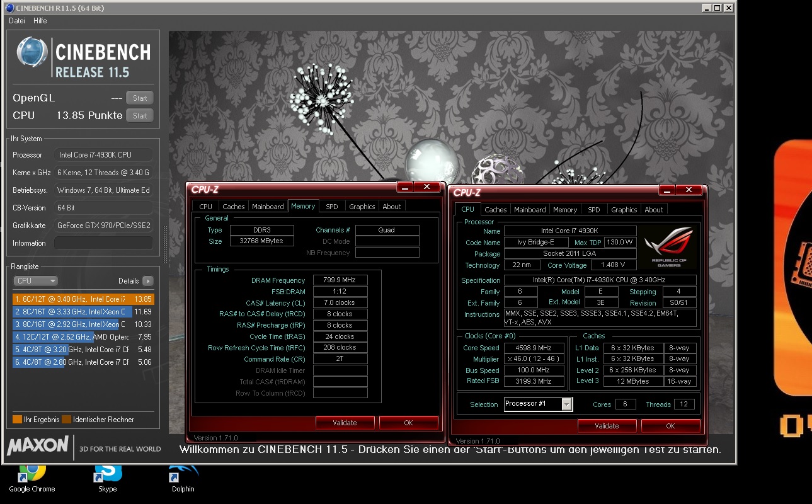Close the right CPU-Z CPU window
812x504 pixels.
(x=689, y=190)
